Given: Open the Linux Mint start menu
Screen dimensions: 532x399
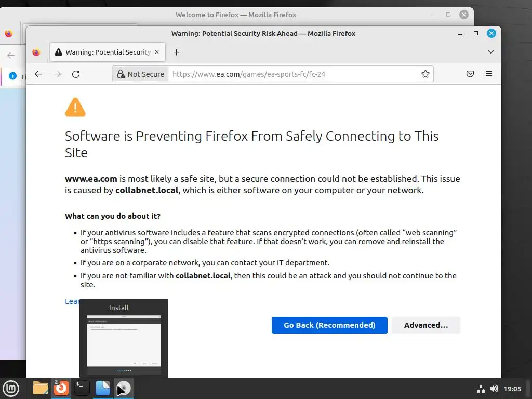Looking at the screenshot, I should [x=11, y=388].
